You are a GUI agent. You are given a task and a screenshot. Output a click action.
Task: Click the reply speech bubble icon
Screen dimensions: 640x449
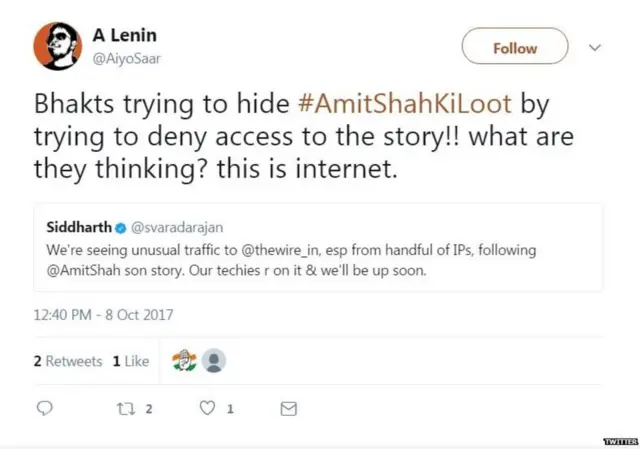pos(44,408)
